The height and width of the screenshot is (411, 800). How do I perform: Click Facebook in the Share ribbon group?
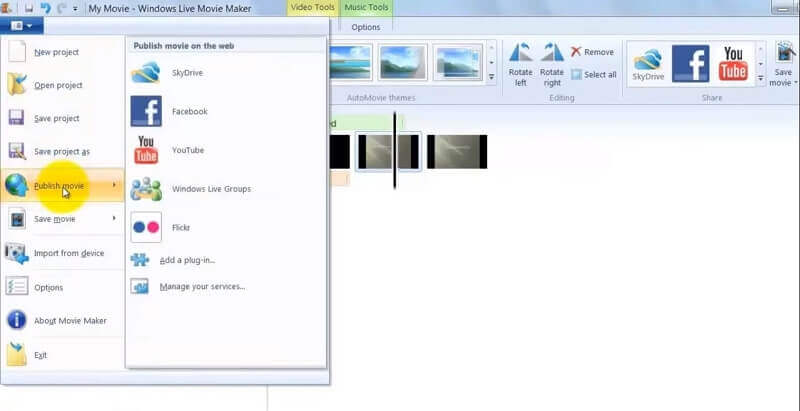click(x=690, y=64)
